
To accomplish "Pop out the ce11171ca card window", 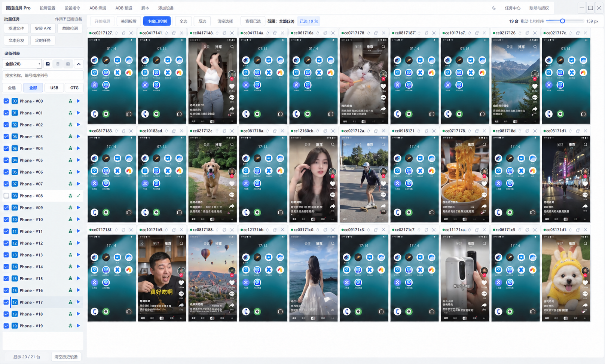I will coord(477,230).
